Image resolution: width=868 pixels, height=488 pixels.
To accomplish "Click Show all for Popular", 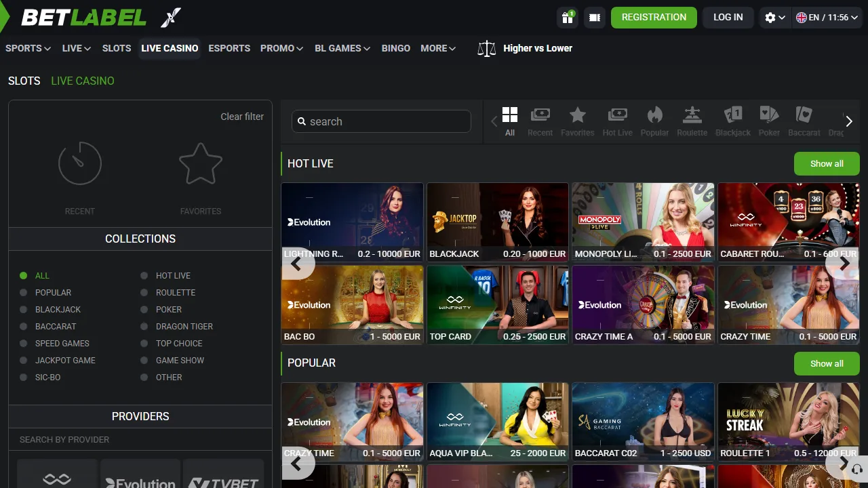I will click(x=827, y=364).
